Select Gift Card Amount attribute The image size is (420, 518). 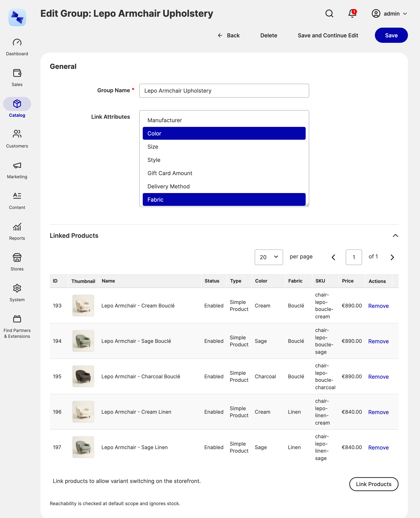[224, 173]
